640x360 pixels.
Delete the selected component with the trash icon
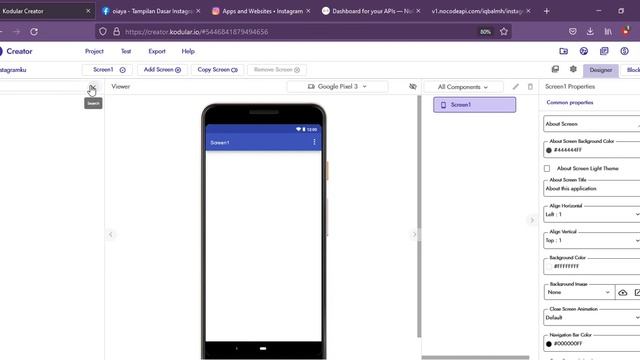pos(530,87)
